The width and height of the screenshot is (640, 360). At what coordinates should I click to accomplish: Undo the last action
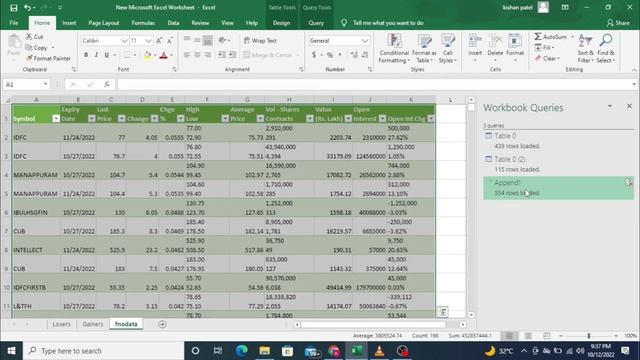(27, 8)
